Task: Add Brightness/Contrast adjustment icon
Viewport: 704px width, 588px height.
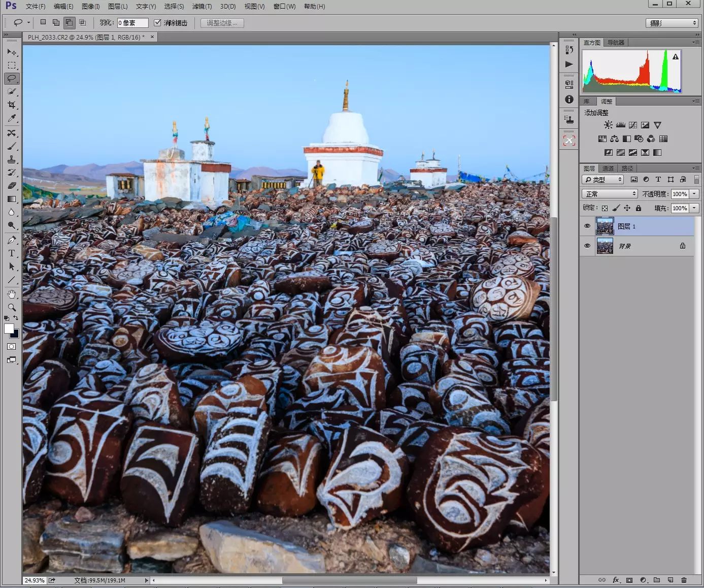Action: 608,125
